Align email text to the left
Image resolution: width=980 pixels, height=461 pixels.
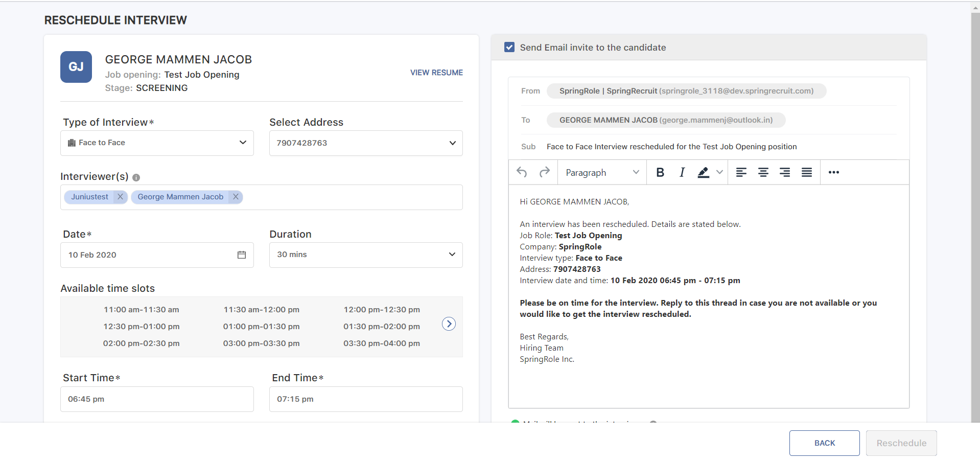click(x=741, y=172)
